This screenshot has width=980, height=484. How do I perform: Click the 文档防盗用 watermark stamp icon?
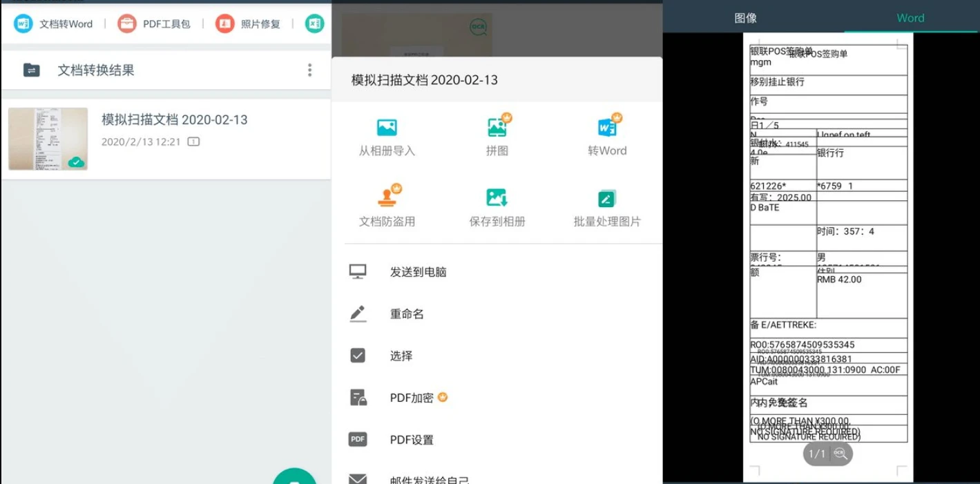(386, 206)
